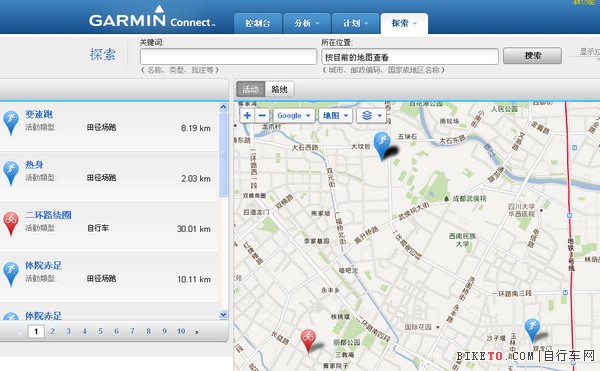Image resolution: width=600 pixels, height=371 pixels.
Task: Go to results page 9
Action: pyautogui.click(x=164, y=331)
